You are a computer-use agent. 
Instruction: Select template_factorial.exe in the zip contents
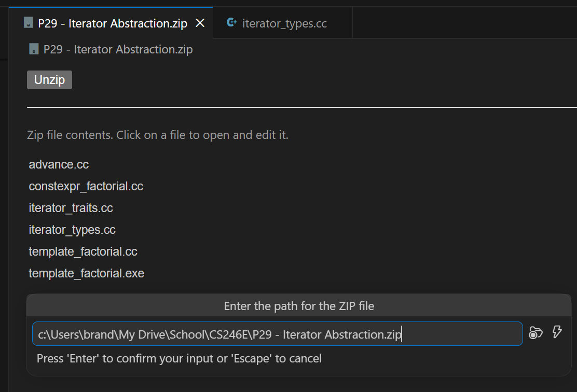click(x=87, y=273)
